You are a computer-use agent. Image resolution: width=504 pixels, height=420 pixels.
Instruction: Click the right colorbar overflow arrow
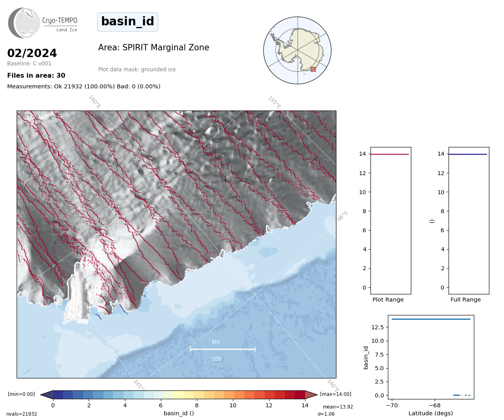point(311,395)
